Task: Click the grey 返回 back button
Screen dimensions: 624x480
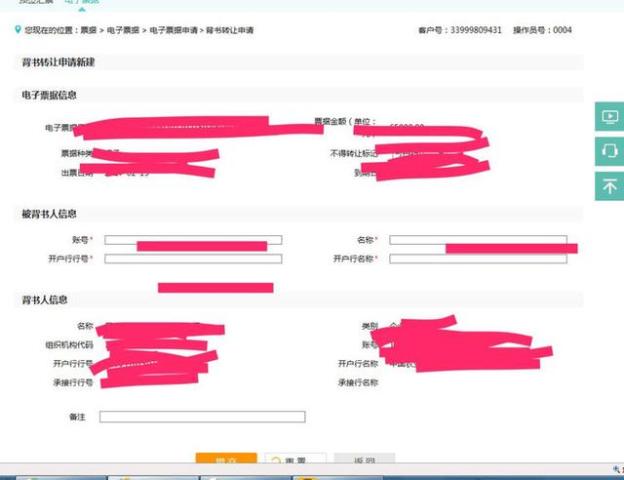Action: [x=365, y=459]
